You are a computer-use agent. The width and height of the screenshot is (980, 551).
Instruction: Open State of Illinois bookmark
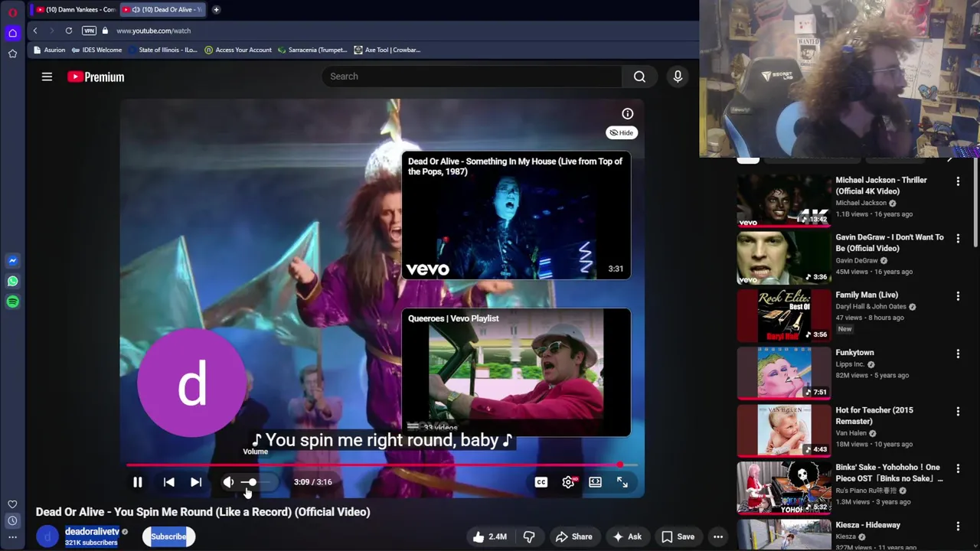162,50
